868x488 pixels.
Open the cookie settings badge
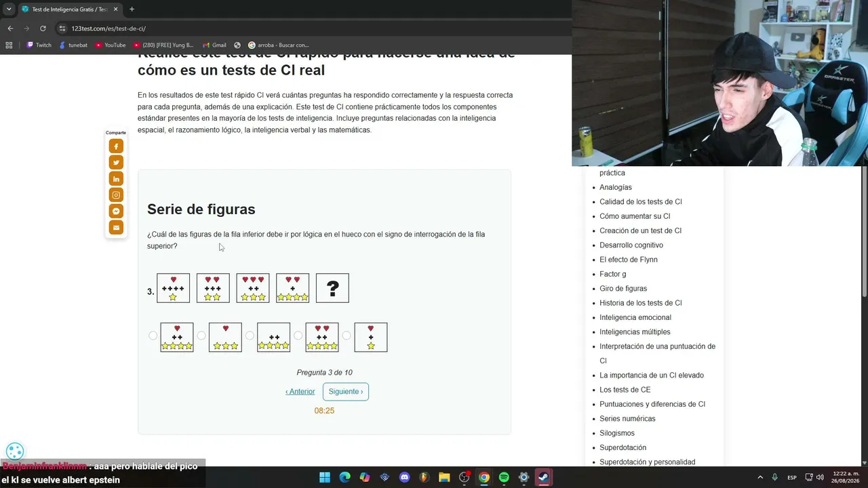15,451
